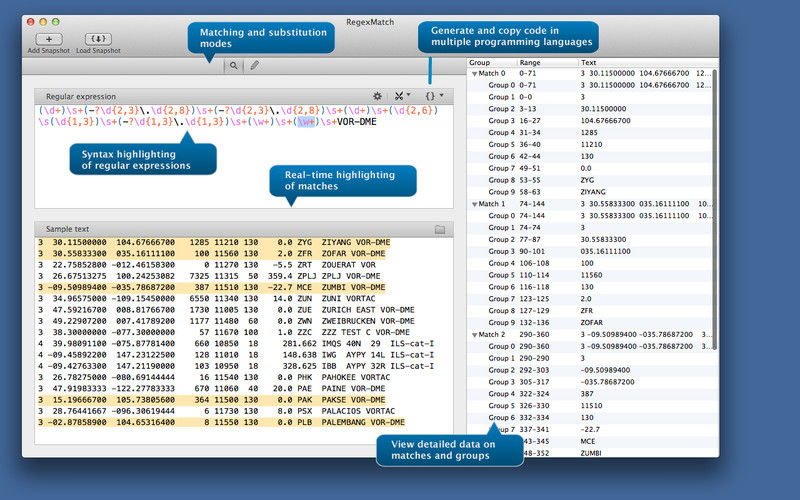Open the regex options gear icon

(x=377, y=96)
